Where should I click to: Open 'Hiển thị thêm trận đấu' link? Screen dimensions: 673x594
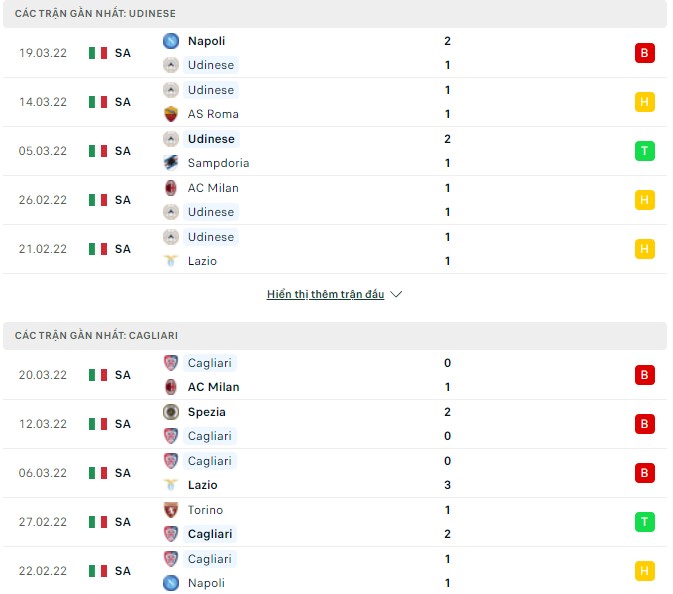tap(325, 295)
